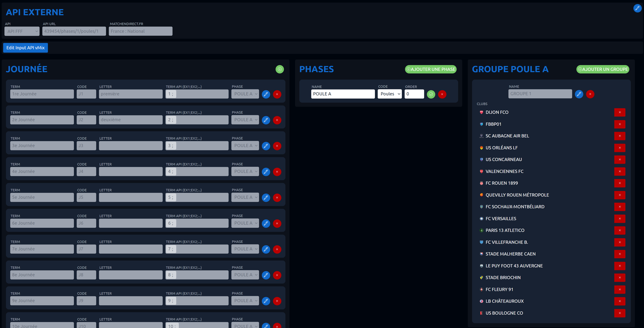
Task: Select the POULE A name input field
Action: pyautogui.click(x=343, y=94)
